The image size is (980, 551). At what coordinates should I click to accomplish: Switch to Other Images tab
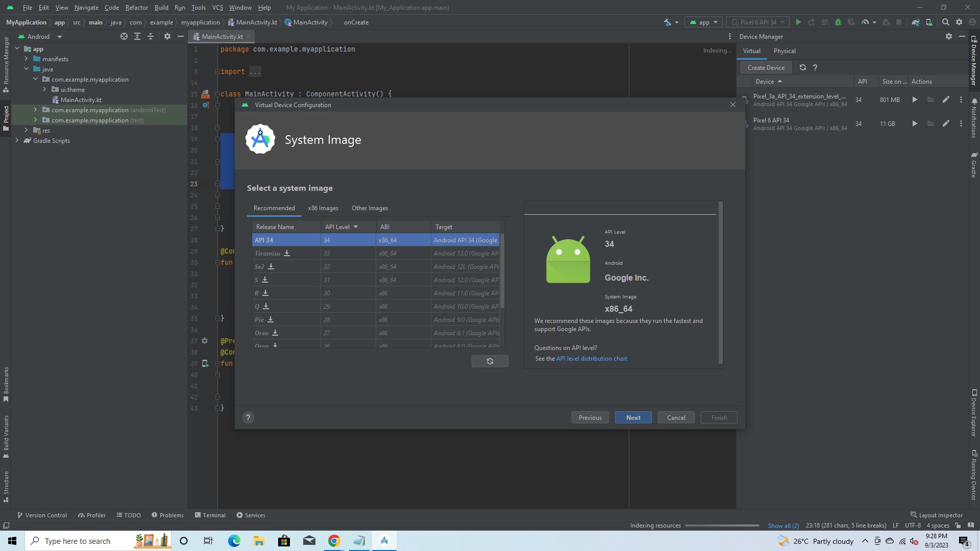pyautogui.click(x=370, y=208)
